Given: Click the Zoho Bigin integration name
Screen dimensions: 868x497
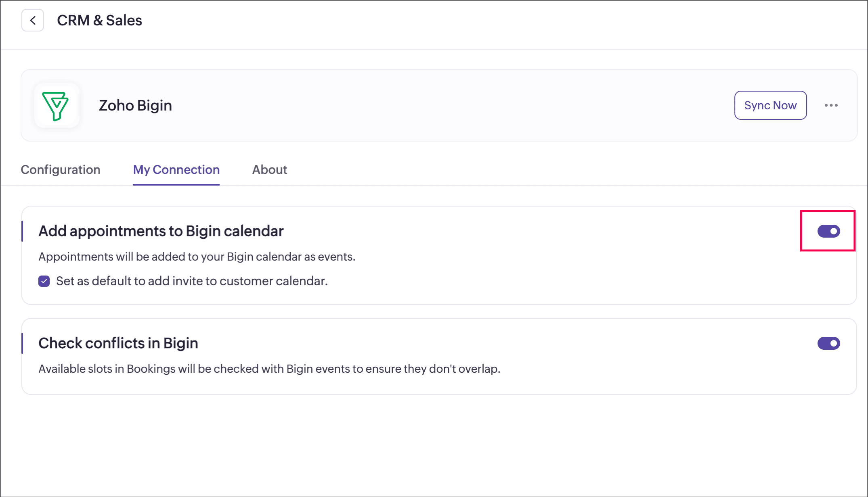Looking at the screenshot, I should pyautogui.click(x=135, y=106).
